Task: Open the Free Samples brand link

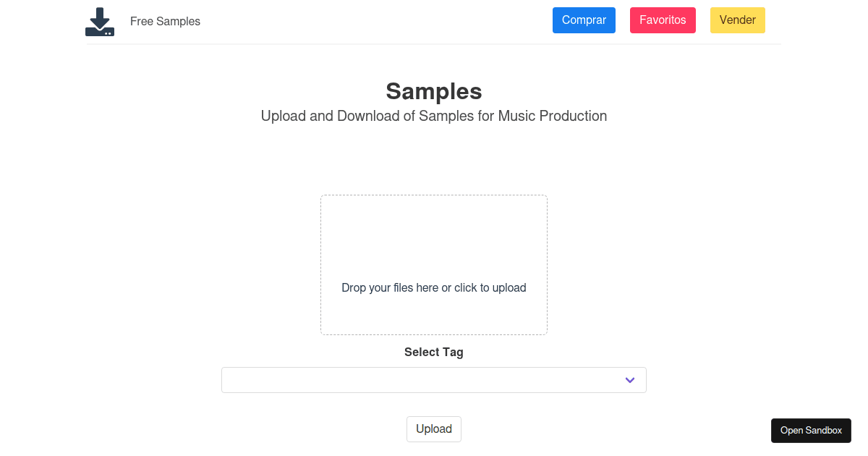Action: pos(165,22)
